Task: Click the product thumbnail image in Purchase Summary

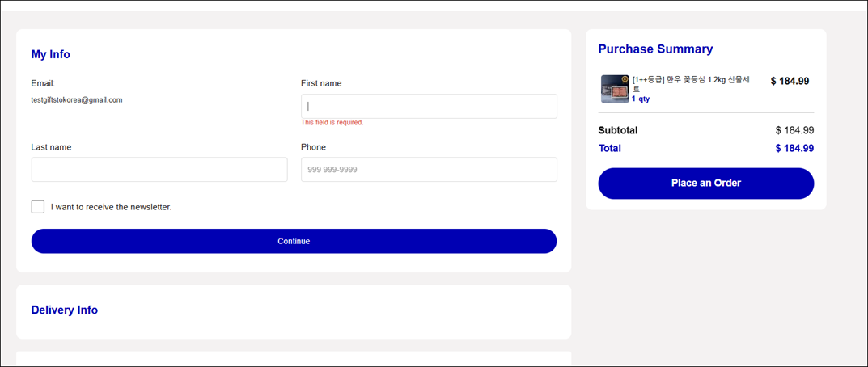Action: click(615, 89)
